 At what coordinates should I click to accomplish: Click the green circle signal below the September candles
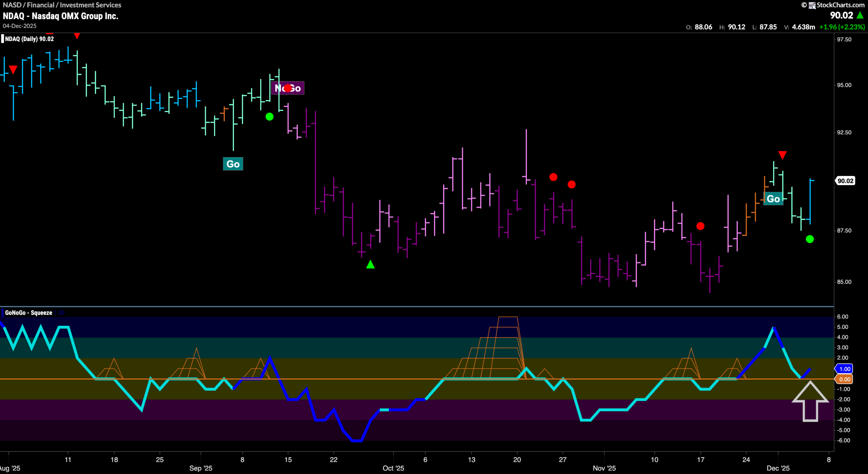click(270, 116)
